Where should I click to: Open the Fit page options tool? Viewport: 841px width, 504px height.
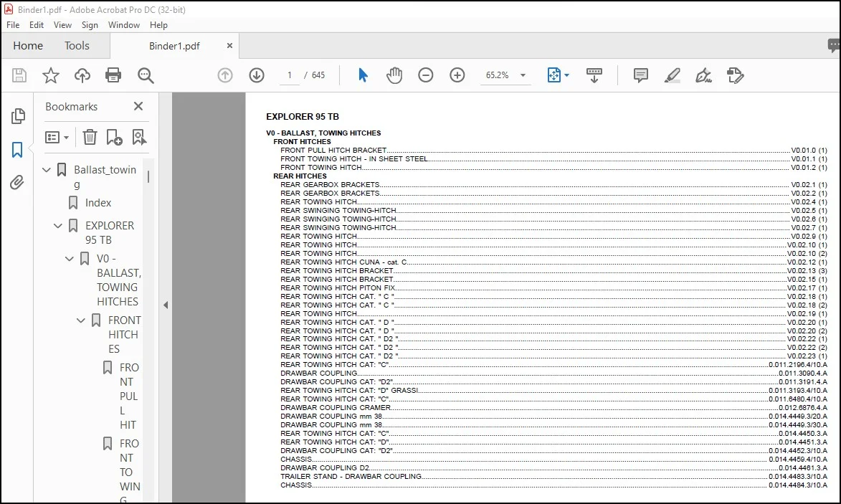click(558, 75)
